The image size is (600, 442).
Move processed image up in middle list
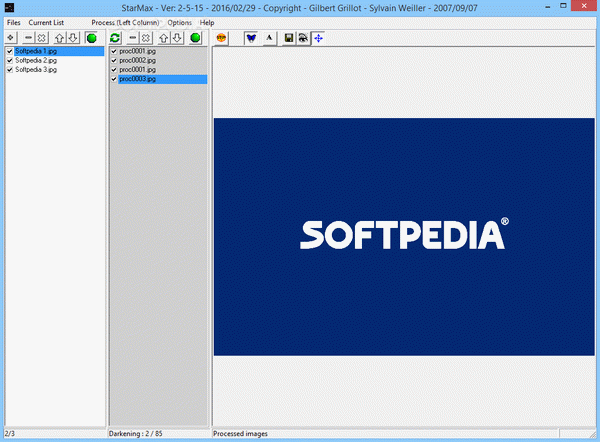(164, 38)
